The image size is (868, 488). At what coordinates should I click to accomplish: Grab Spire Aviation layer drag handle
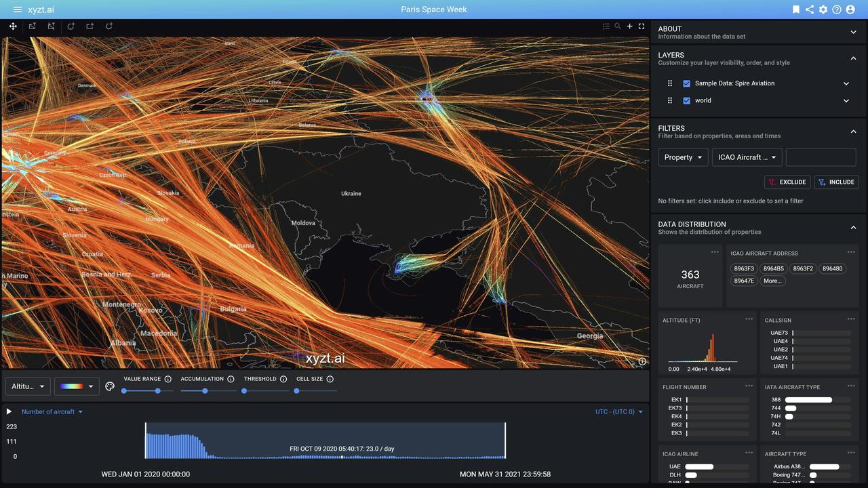[670, 83]
